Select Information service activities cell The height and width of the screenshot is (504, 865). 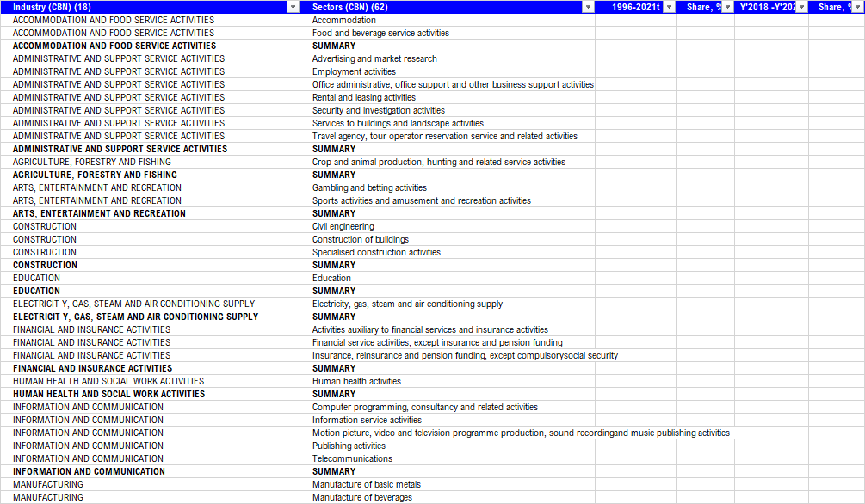[448, 421]
